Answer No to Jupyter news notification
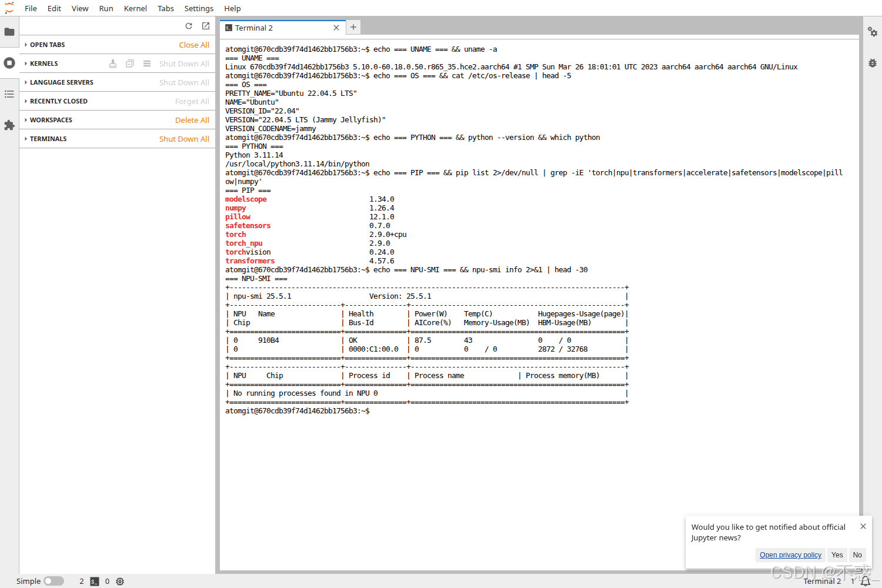882x588 pixels. (x=857, y=554)
